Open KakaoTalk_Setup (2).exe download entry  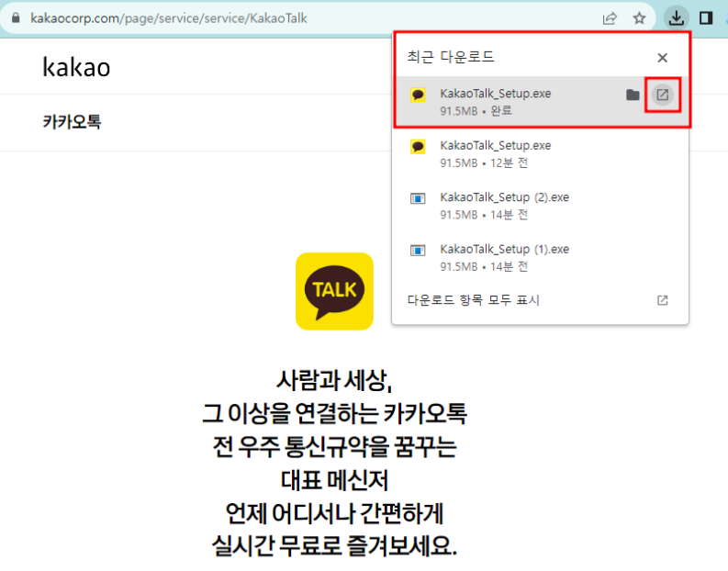[x=540, y=206]
